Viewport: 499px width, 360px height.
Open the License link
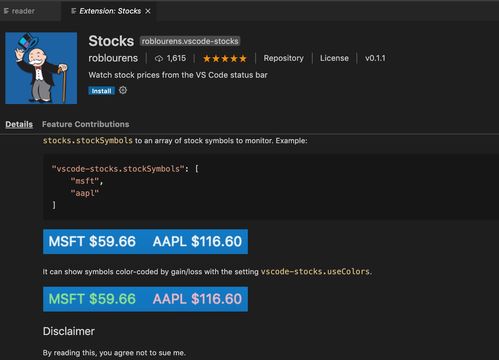334,58
